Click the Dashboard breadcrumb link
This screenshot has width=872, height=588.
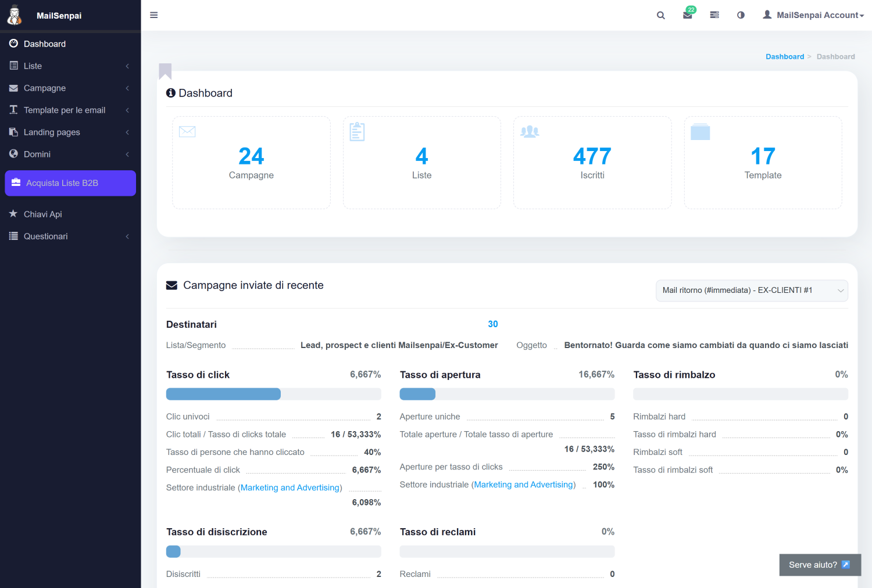pos(784,56)
